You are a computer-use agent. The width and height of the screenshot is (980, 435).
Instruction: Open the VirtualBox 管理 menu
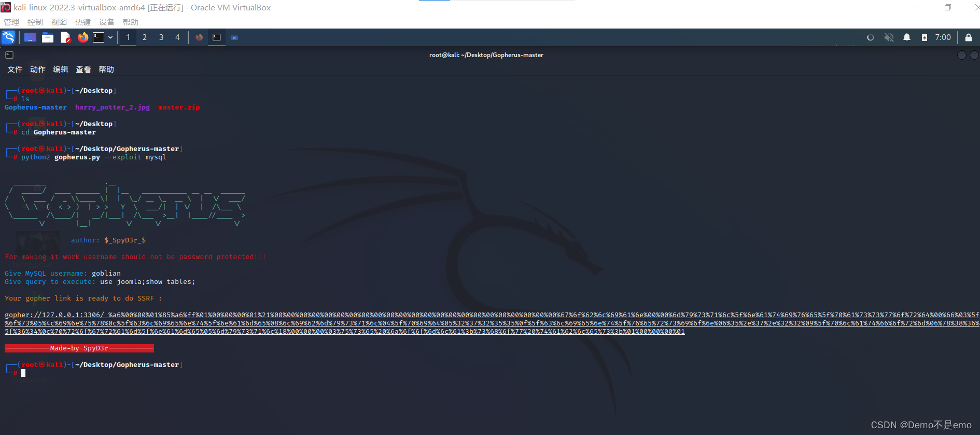[11, 22]
